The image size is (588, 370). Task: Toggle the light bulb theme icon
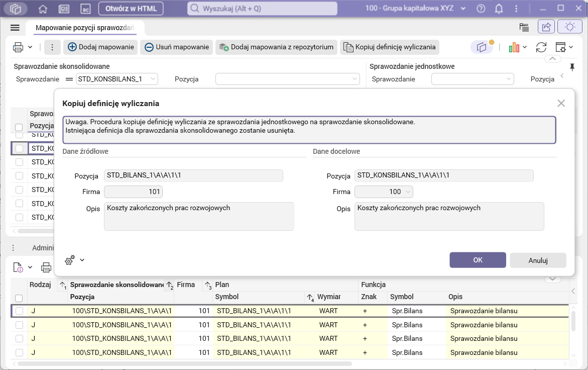(569, 27)
